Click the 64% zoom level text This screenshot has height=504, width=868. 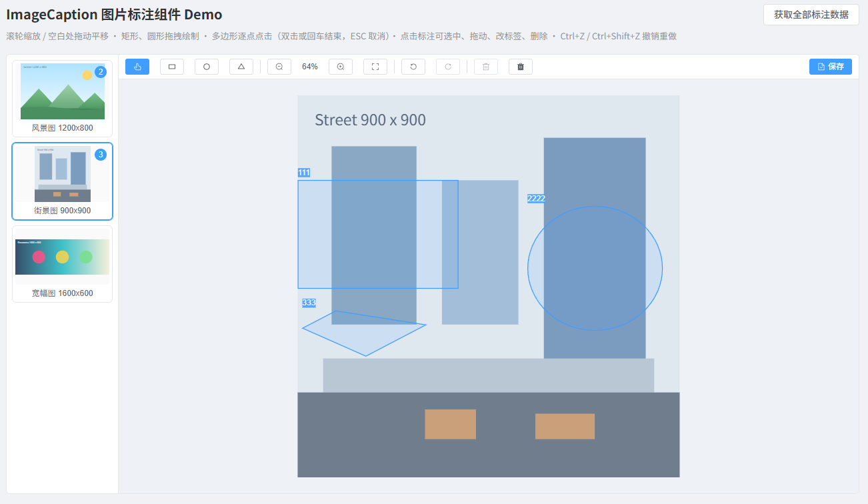tap(310, 67)
